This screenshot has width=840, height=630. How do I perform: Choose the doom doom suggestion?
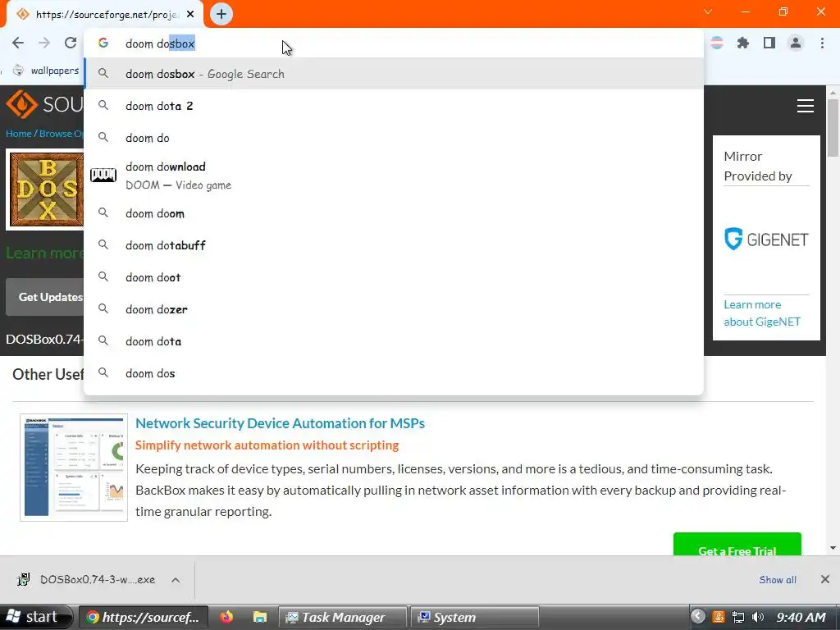[x=394, y=213]
